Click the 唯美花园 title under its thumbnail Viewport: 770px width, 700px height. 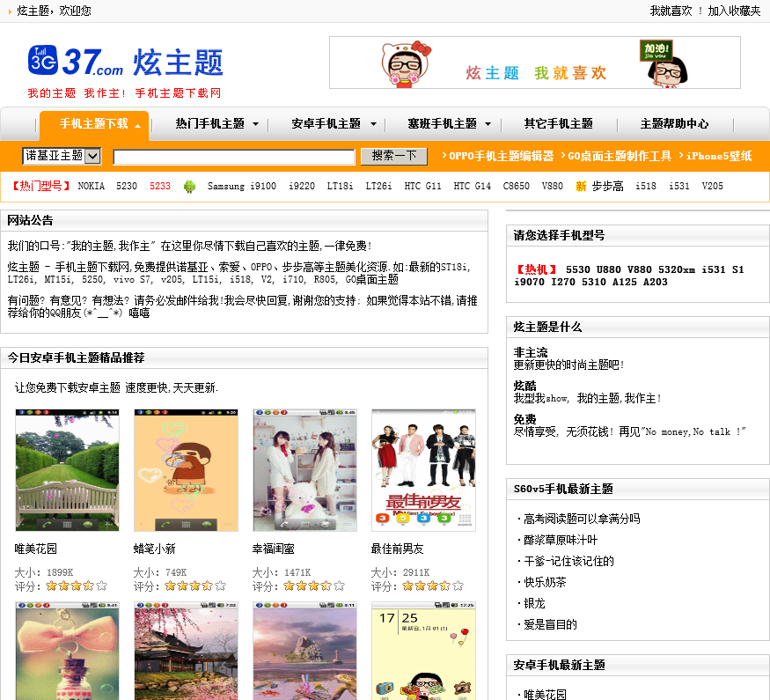click(x=36, y=549)
